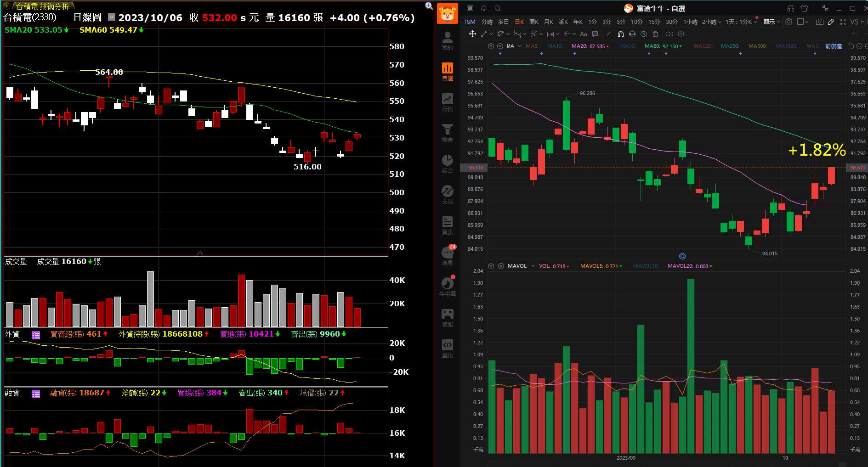Remove the MA indicator with X icon
Viewport: 868px width, 467px height.
coord(500,46)
